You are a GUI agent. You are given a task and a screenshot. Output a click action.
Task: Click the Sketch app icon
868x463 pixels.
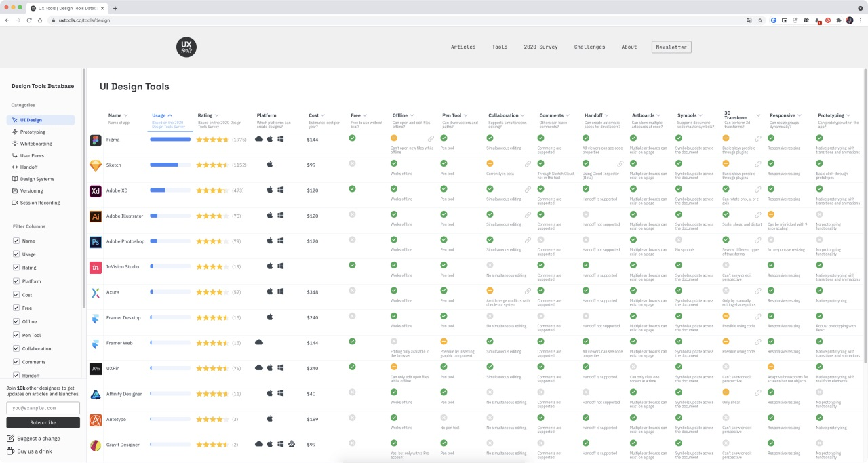tap(96, 165)
